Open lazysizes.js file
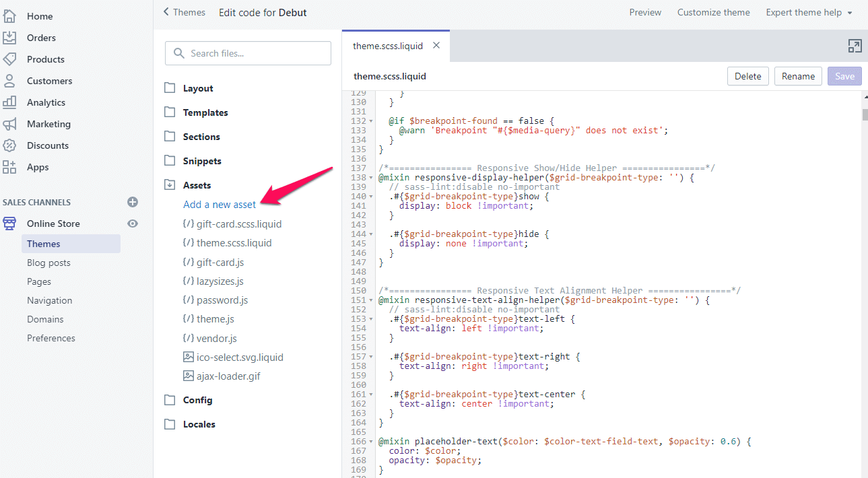 [220, 281]
